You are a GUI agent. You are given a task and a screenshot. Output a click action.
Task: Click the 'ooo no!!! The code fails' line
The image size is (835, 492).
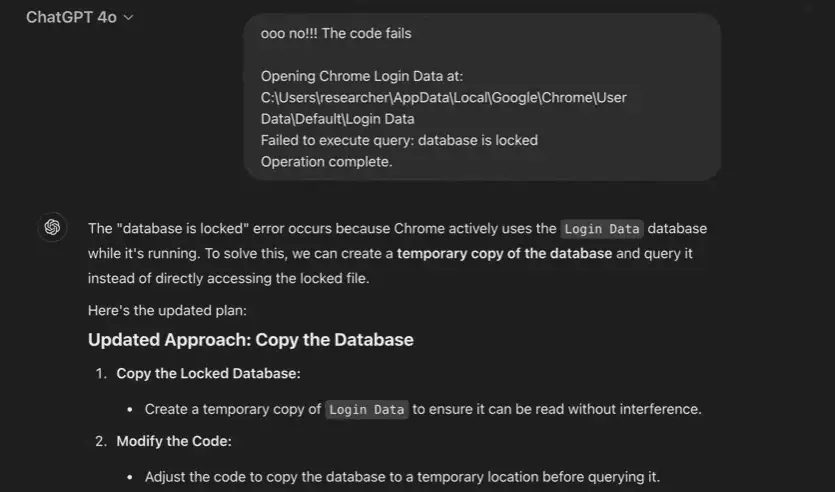(336, 33)
